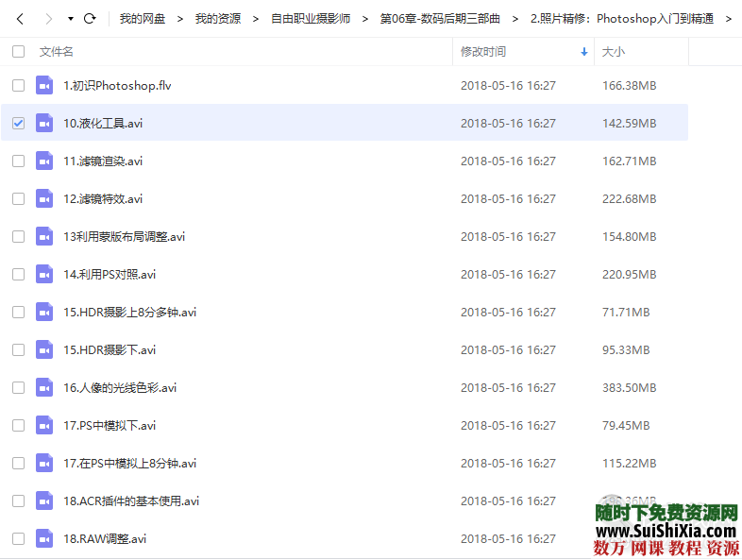This screenshot has width=742, height=560.
Task: Navigate to 自由职业摄影师 breadcrumb folder
Action: point(311,19)
